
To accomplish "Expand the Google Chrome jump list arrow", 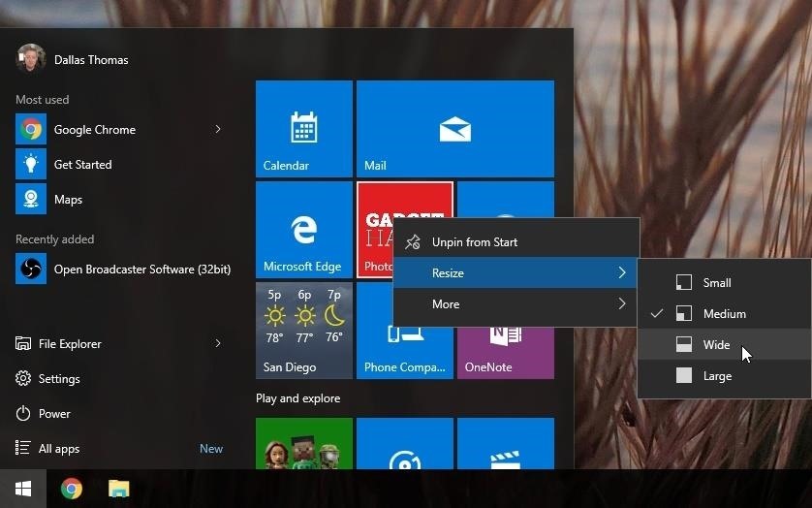I will (x=218, y=129).
